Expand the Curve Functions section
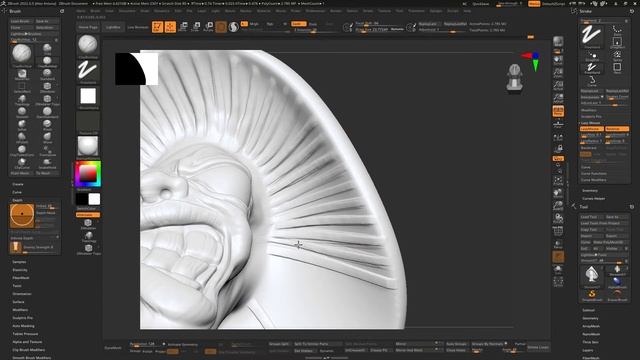 point(593,173)
